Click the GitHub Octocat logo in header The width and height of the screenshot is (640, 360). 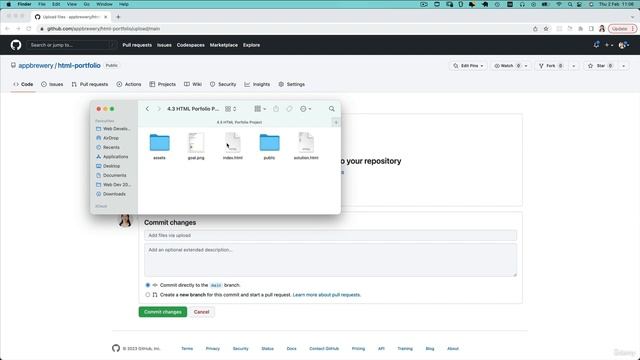tap(16, 45)
